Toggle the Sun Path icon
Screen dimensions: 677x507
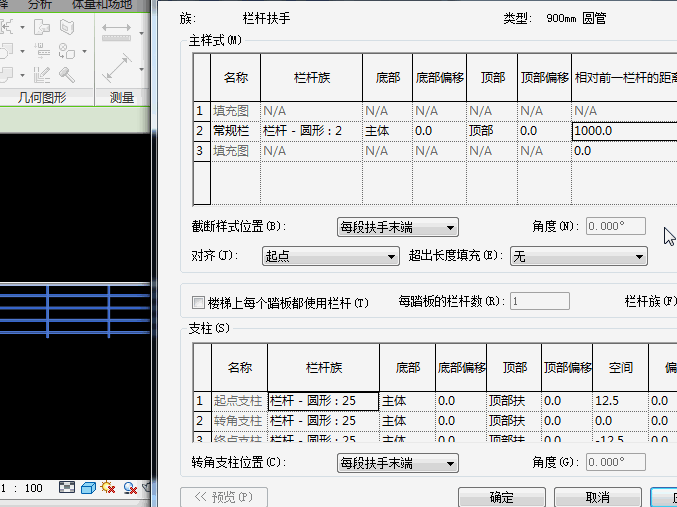tap(109, 488)
